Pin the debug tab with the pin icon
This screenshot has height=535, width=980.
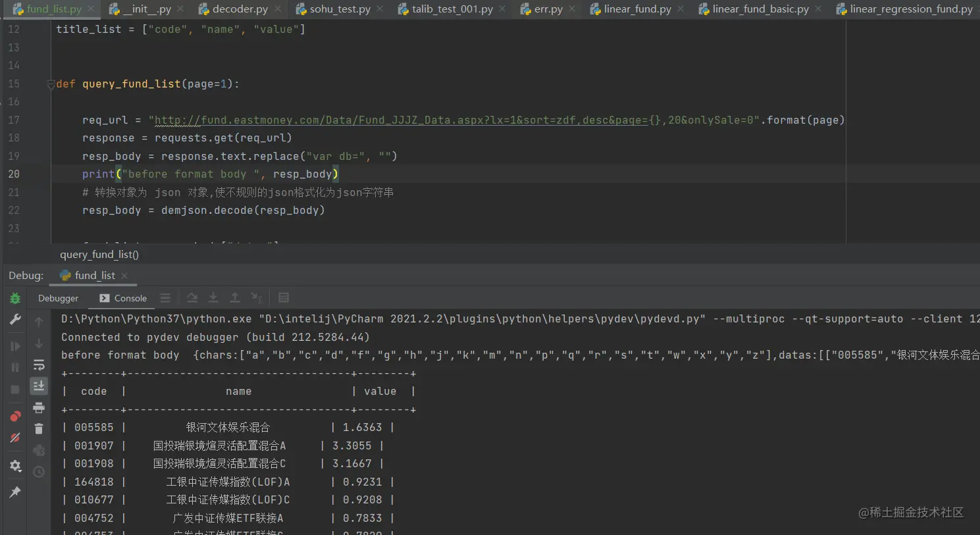tap(15, 492)
